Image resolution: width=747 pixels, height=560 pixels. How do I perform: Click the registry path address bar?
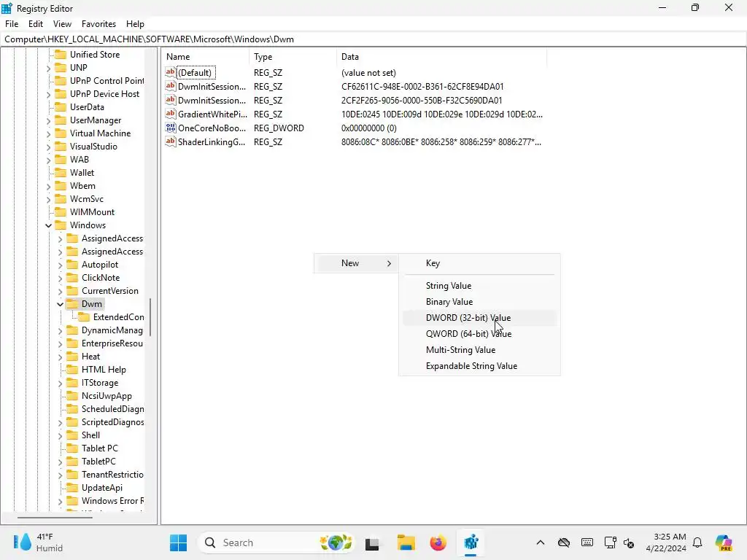[373, 39]
